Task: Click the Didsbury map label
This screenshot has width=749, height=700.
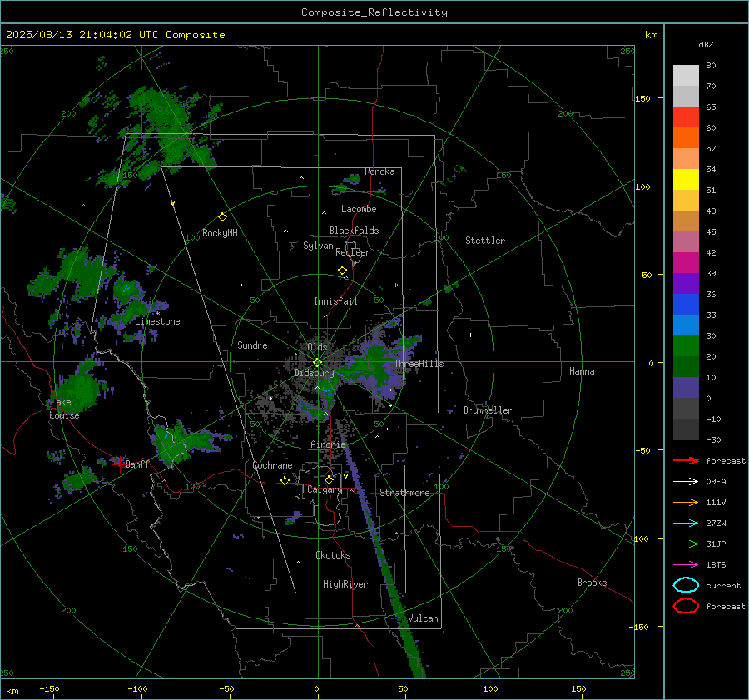Action: (314, 373)
